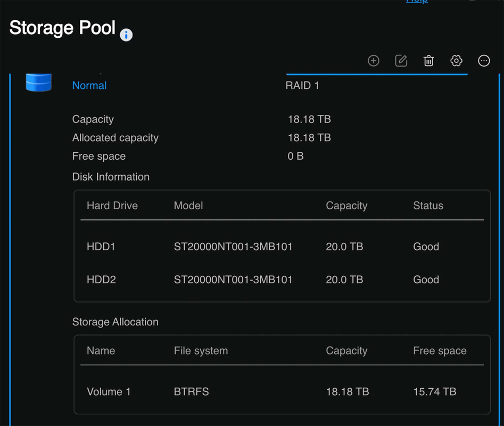Open settings with the gear icon
The height and width of the screenshot is (426, 504).
click(456, 61)
